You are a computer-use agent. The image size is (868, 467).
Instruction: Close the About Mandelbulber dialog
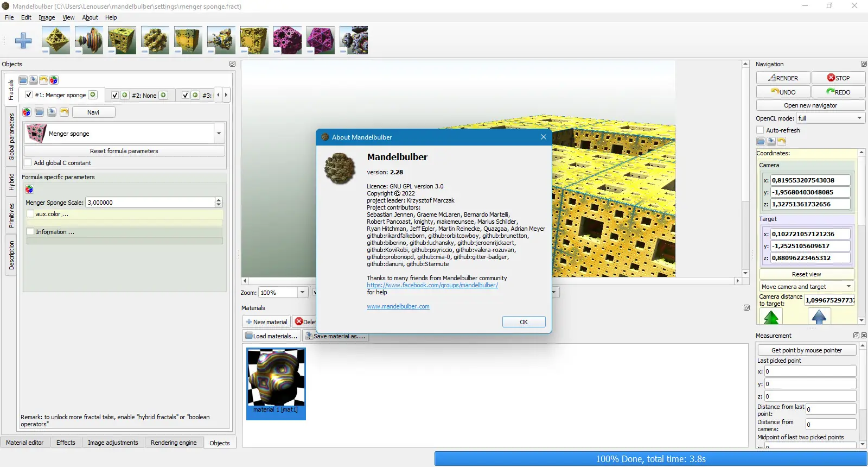point(543,137)
